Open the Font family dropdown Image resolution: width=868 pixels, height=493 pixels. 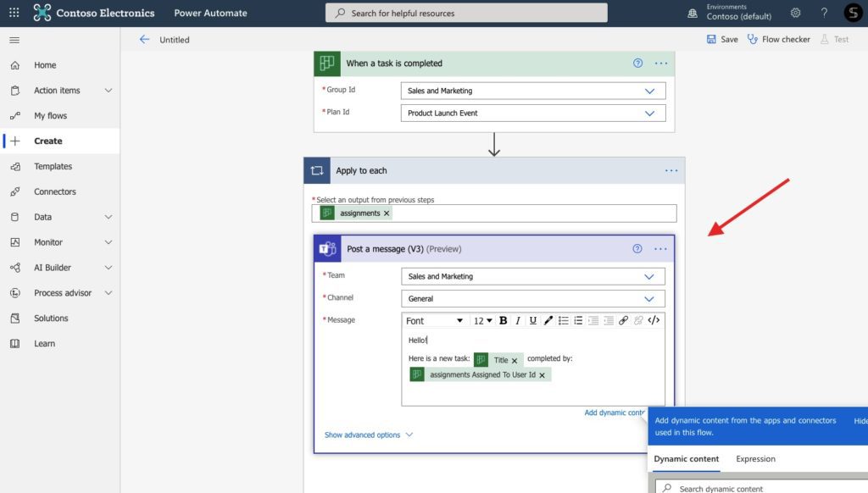click(435, 321)
